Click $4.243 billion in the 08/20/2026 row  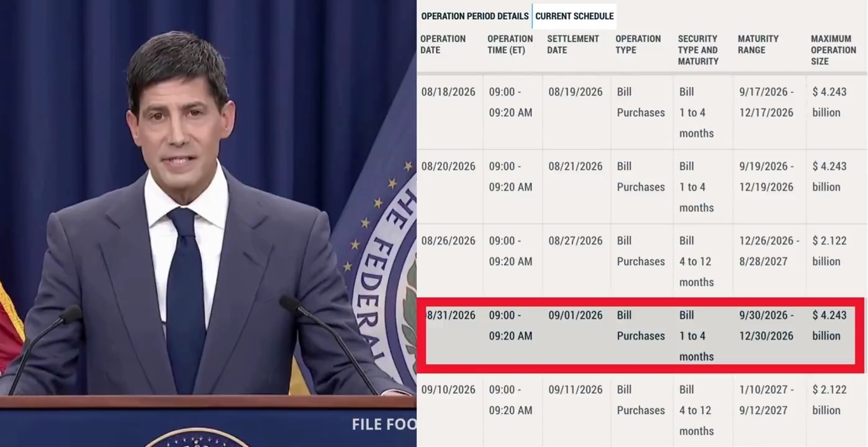click(830, 177)
